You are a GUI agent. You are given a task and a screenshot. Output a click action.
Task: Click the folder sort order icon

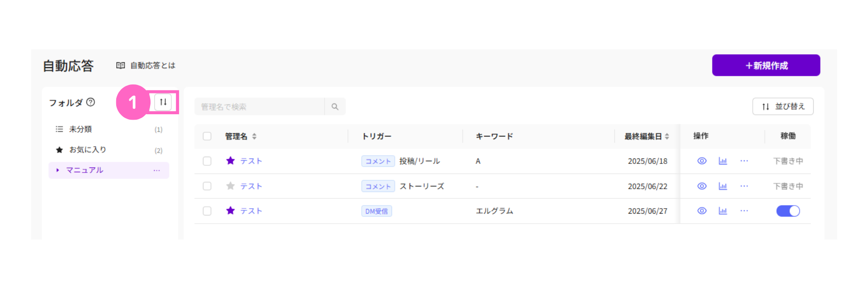[163, 102]
